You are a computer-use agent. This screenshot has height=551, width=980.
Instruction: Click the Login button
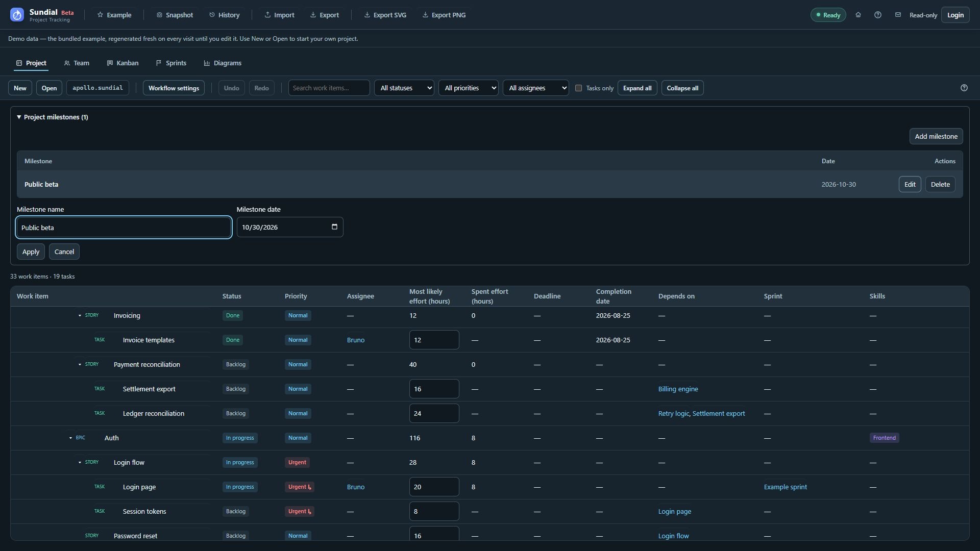click(955, 15)
